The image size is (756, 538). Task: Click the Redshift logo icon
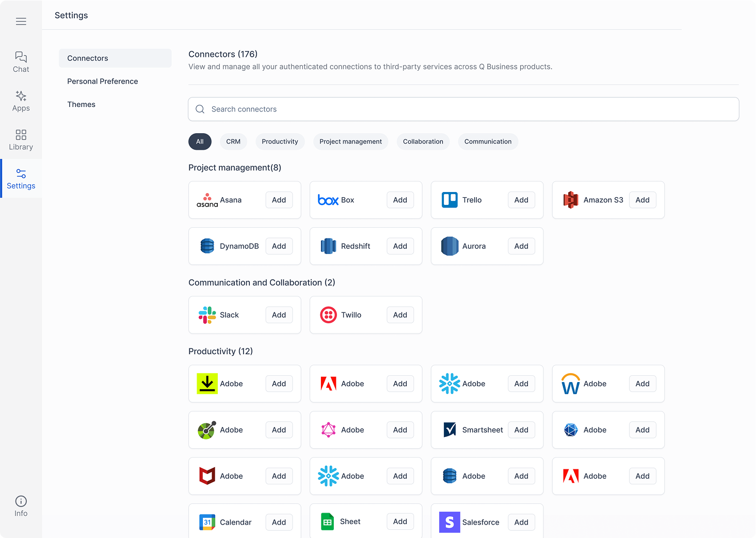point(329,246)
